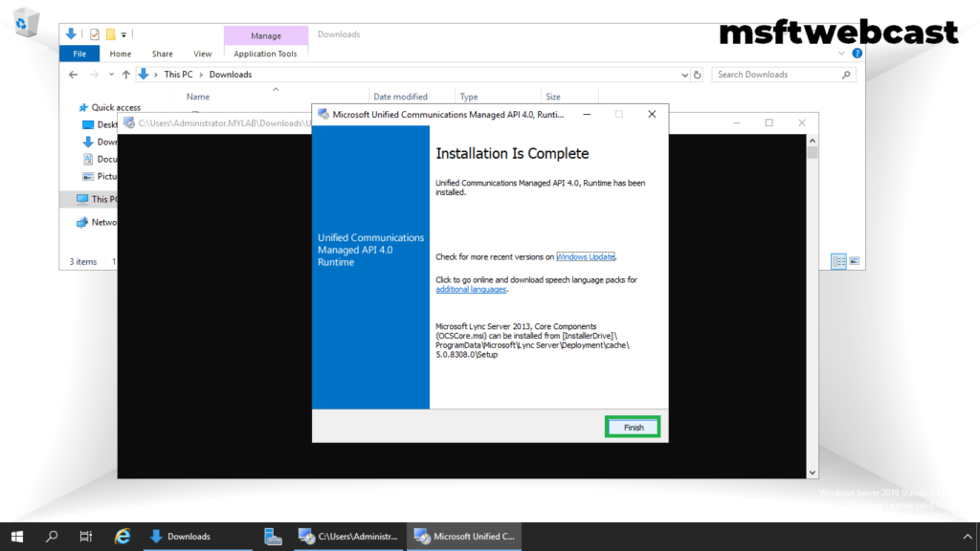Click scroll up arrow in console window

(813, 141)
